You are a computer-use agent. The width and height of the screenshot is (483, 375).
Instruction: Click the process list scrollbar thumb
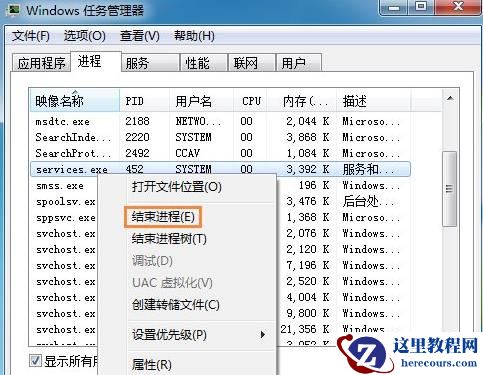coord(449,189)
